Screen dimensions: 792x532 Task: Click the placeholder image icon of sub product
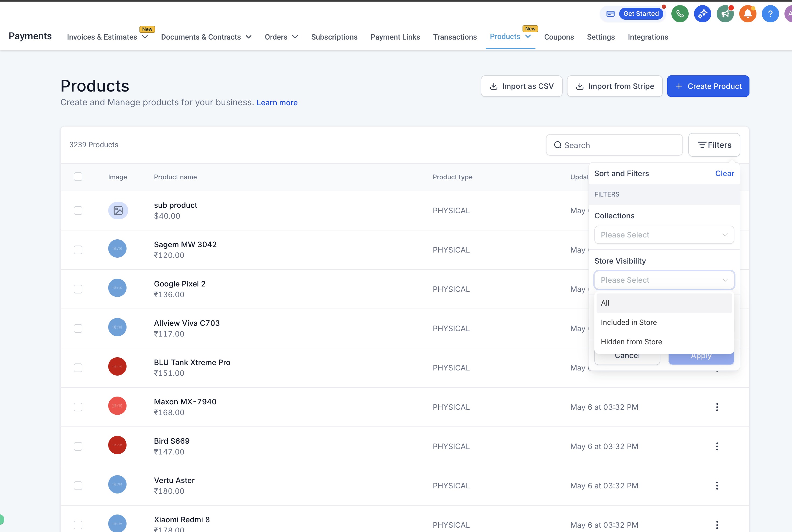118,210
